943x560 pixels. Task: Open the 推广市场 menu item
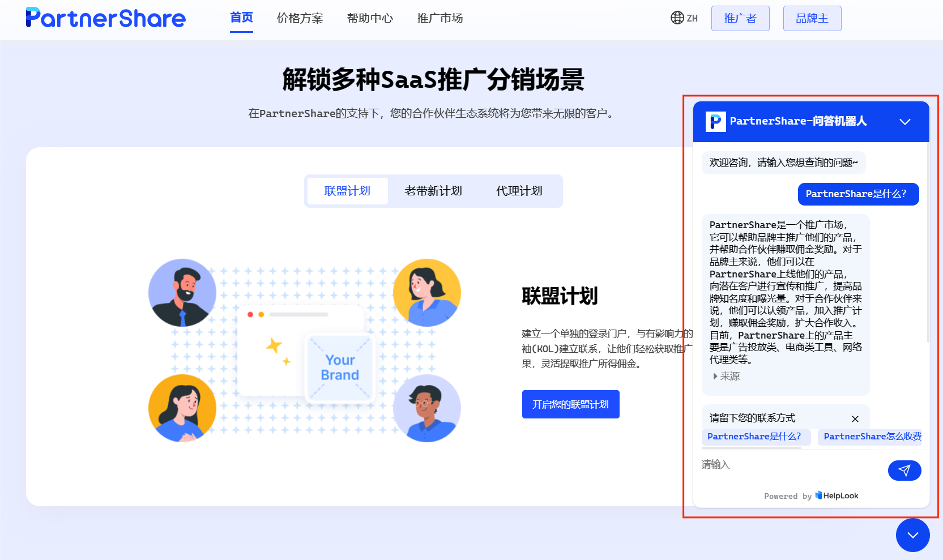(440, 18)
